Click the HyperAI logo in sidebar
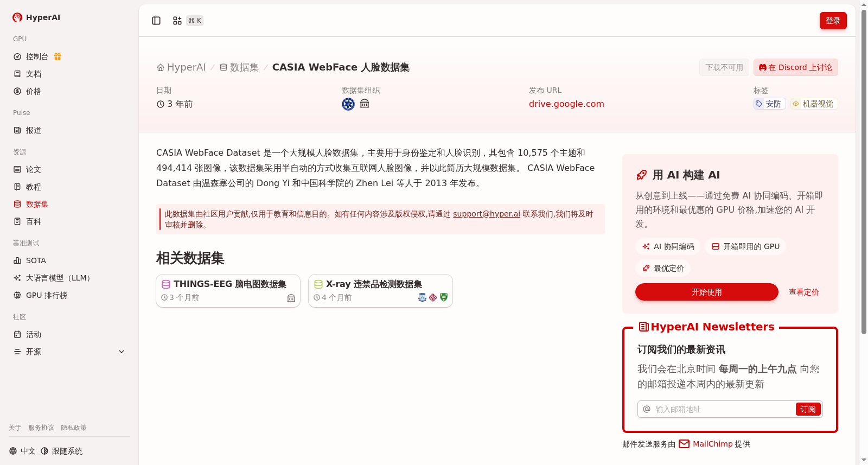This screenshot has height=465, width=868. click(x=17, y=17)
